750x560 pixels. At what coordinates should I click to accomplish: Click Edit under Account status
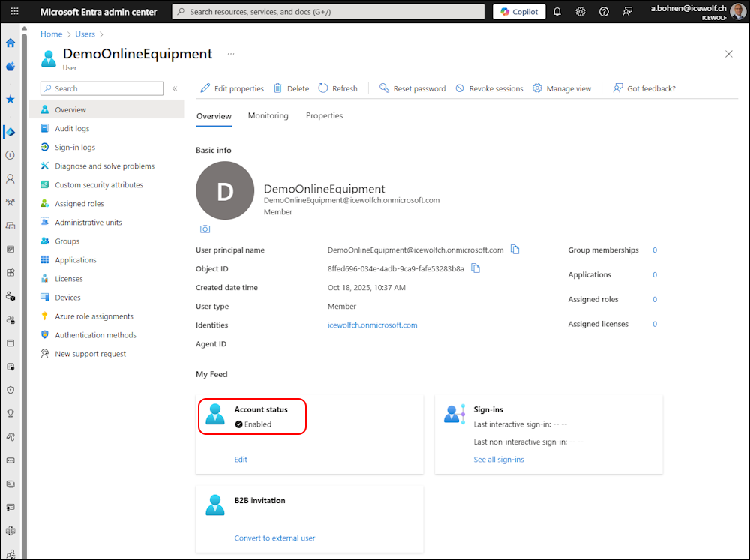click(241, 460)
